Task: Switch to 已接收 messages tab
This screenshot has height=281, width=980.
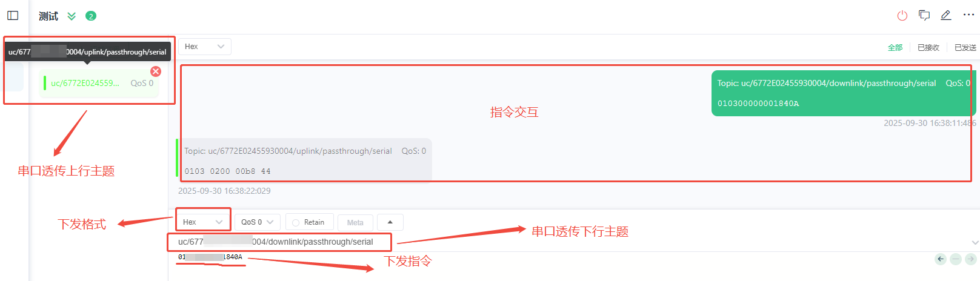Action: click(928, 47)
